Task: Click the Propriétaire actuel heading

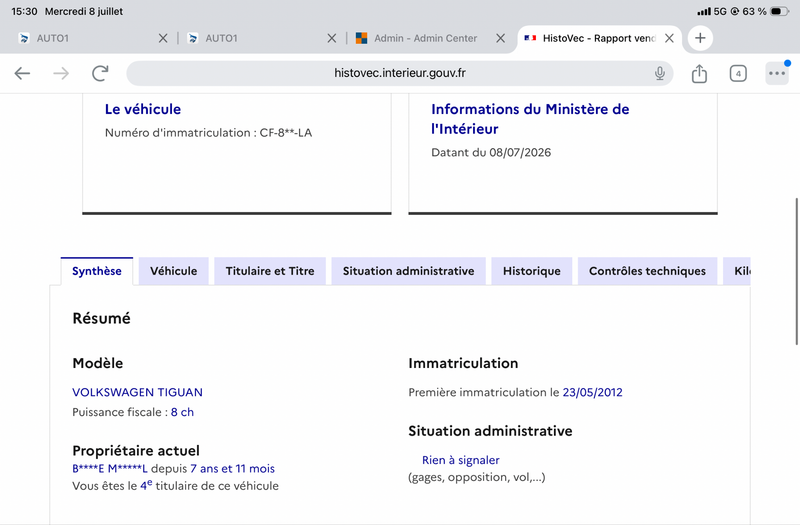Action: [x=136, y=451]
